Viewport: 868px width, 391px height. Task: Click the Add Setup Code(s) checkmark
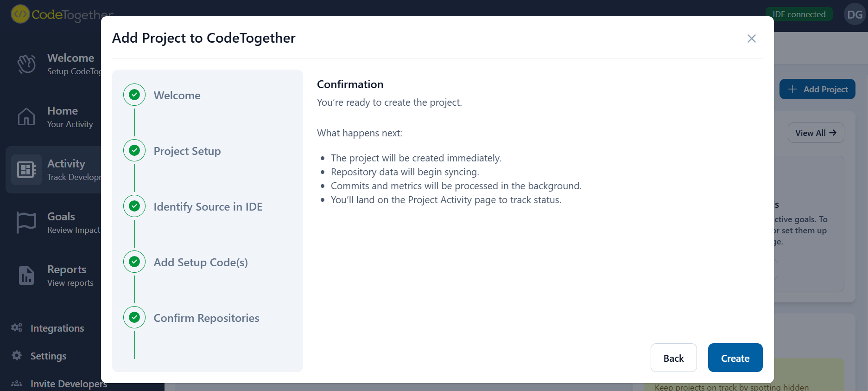pyautogui.click(x=134, y=262)
